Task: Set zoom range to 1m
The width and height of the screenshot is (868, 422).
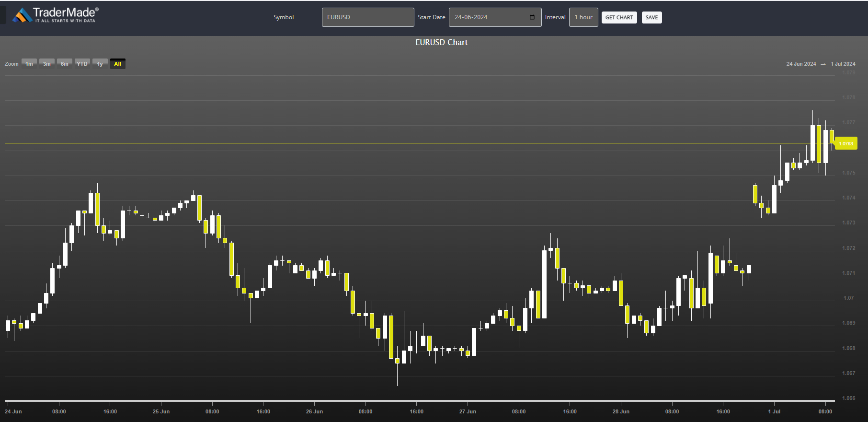Action: (29, 64)
